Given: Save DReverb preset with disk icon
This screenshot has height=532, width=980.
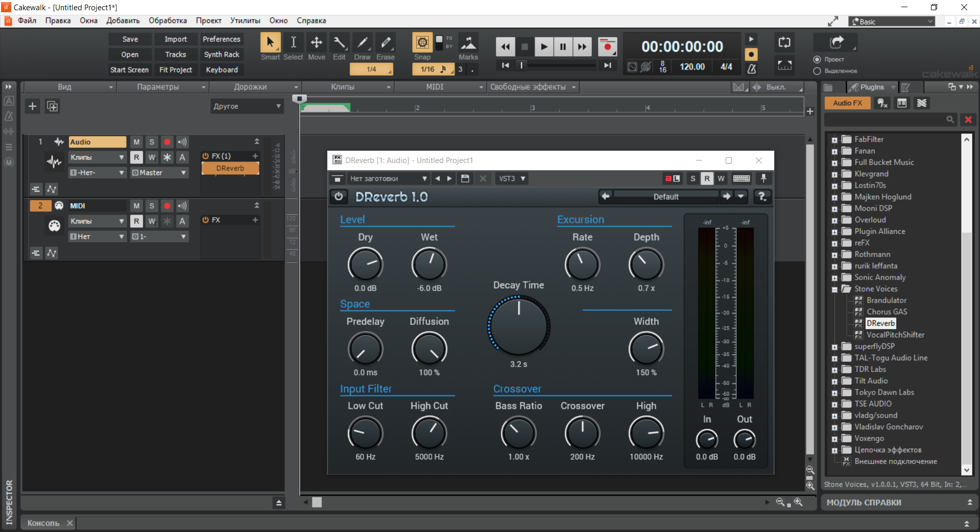Looking at the screenshot, I should point(465,178).
